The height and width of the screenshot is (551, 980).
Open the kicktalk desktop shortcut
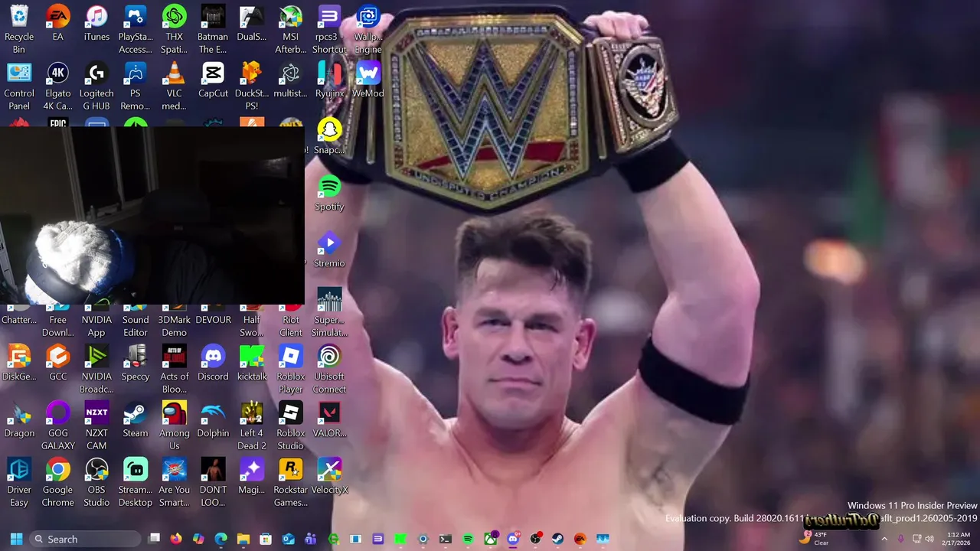(252, 363)
